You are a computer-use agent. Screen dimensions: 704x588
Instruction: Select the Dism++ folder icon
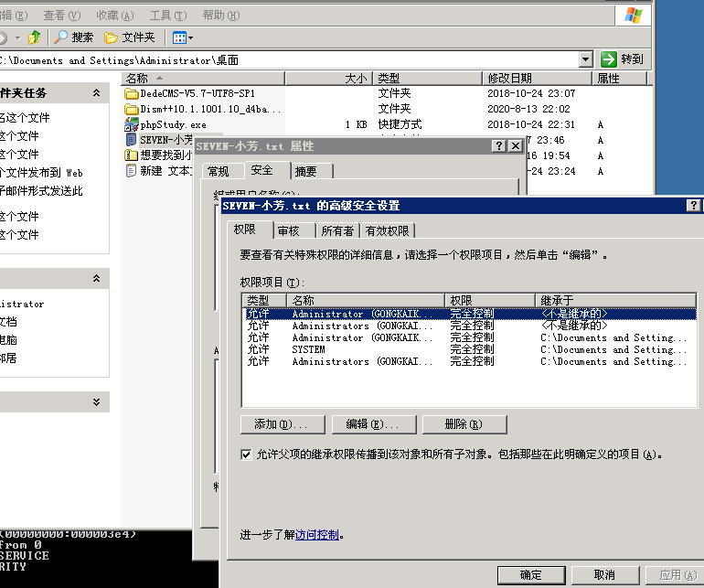132,109
